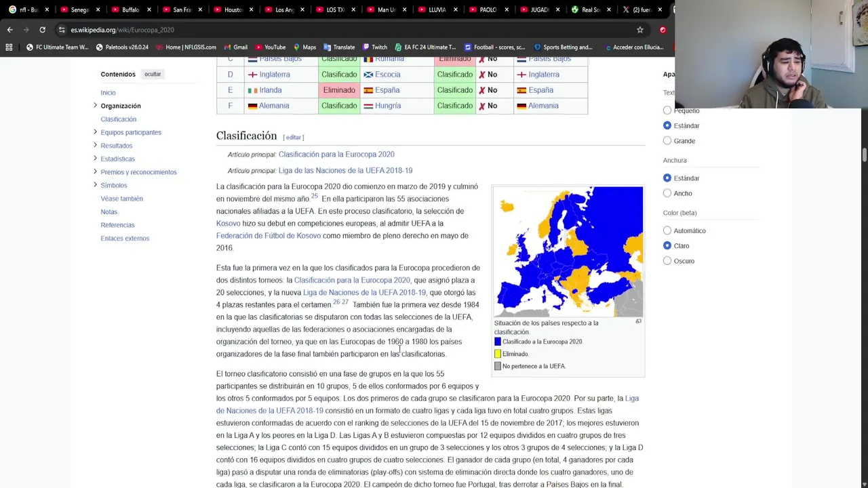
Task: Open Federación de Fútbol de Kosovo link
Action: (269, 236)
